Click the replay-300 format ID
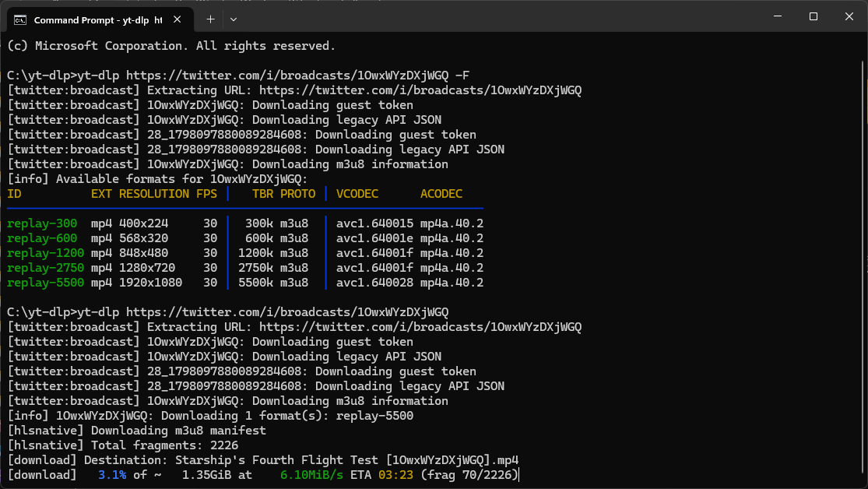The width and height of the screenshot is (868, 489). pos(42,223)
